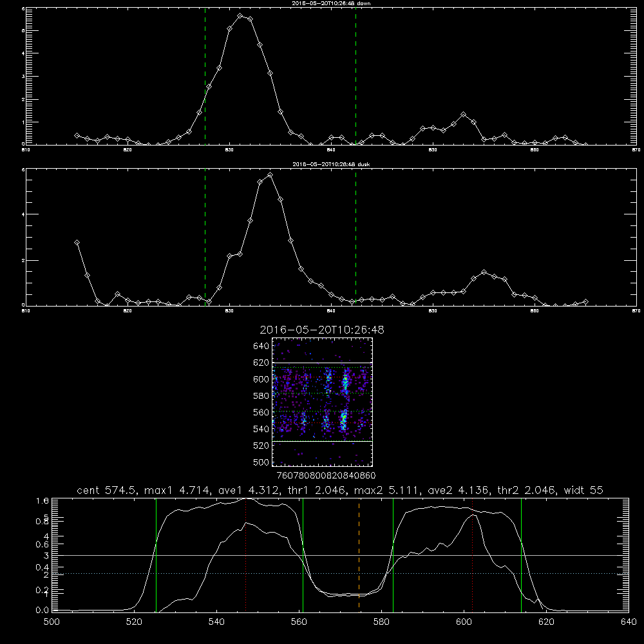This screenshot has width=644, height=644.
Task: Click the spectrogram y-axis label 560
Action: [x=261, y=412]
